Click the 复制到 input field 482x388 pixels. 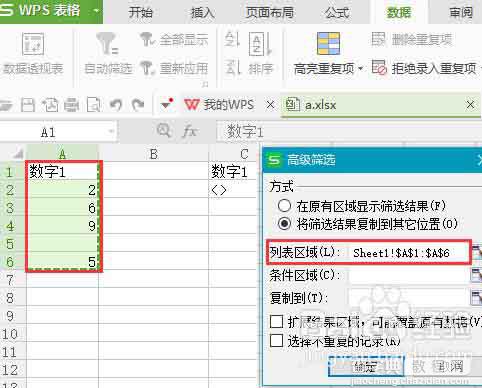pos(409,298)
